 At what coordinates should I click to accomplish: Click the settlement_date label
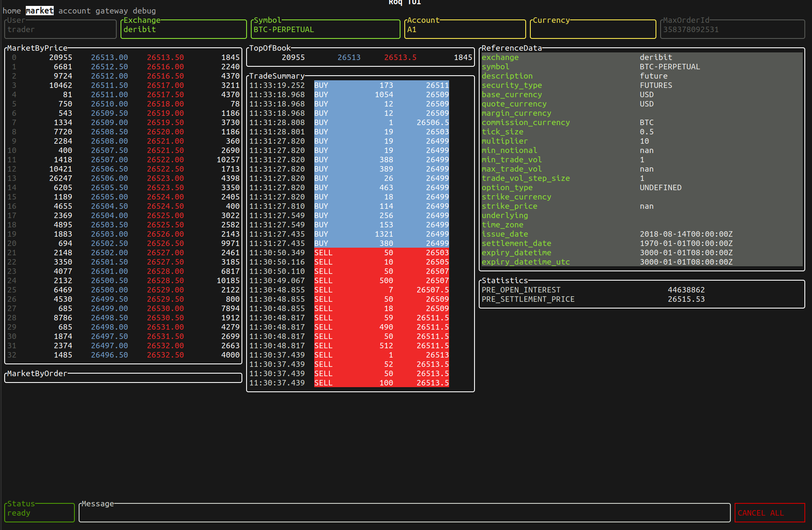pos(516,243)
